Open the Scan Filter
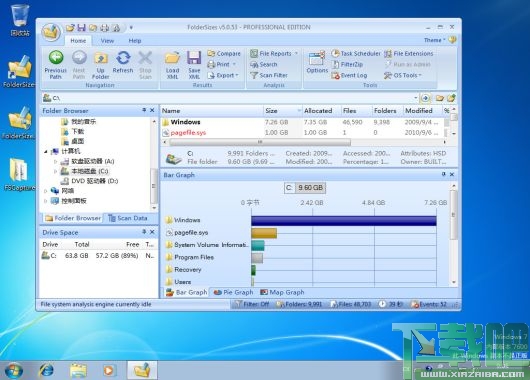 [269, 75]
